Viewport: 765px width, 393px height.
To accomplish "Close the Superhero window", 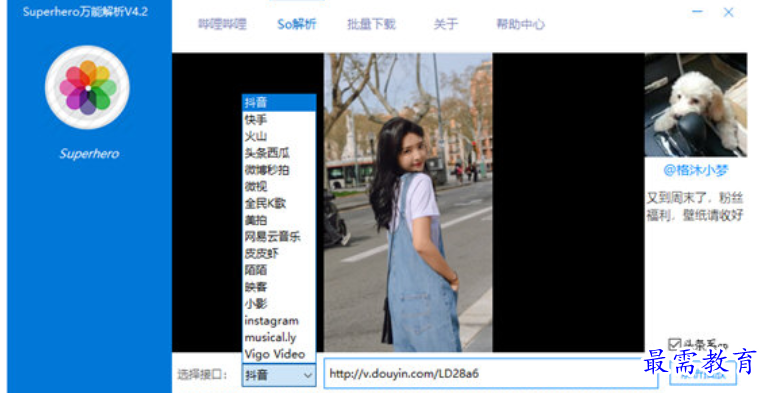I will click(728, 12).
